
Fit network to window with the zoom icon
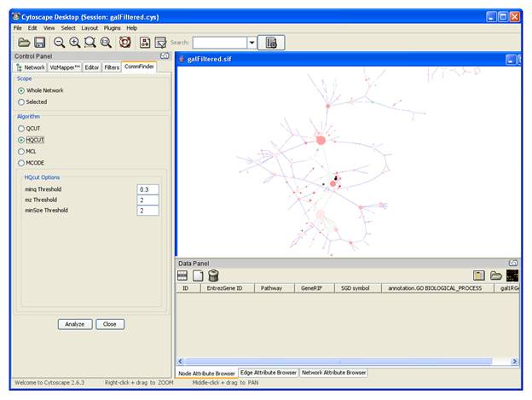(106, 43)
